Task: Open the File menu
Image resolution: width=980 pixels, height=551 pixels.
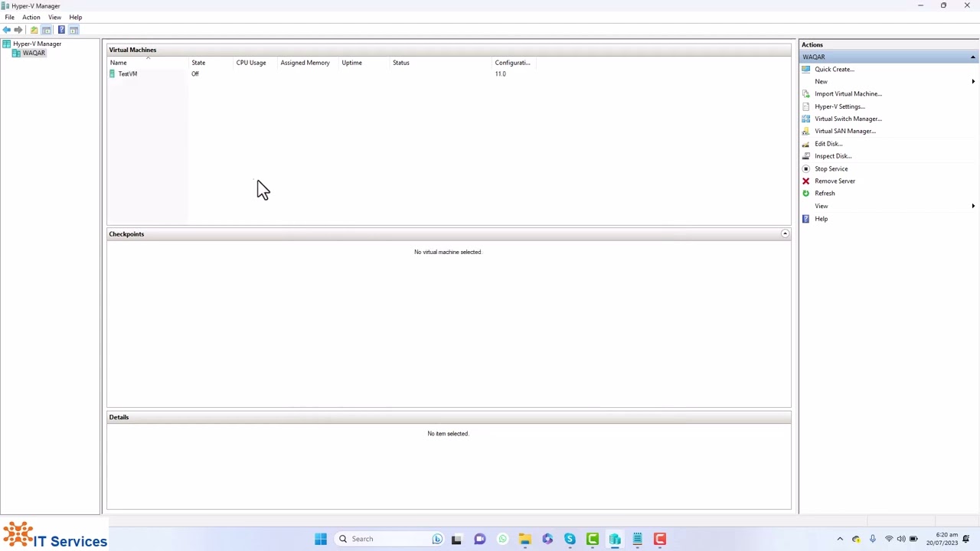Action: point(9,17)
